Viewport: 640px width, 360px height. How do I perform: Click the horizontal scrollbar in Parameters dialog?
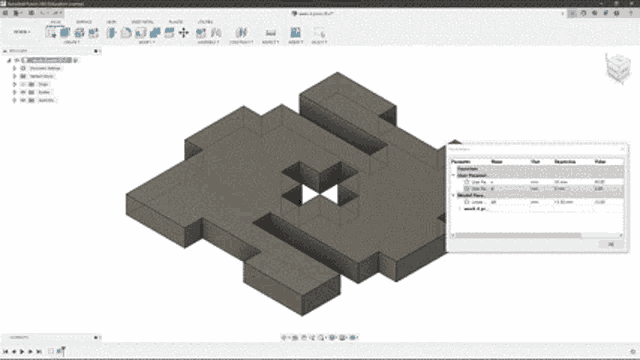tap(518, 236)
